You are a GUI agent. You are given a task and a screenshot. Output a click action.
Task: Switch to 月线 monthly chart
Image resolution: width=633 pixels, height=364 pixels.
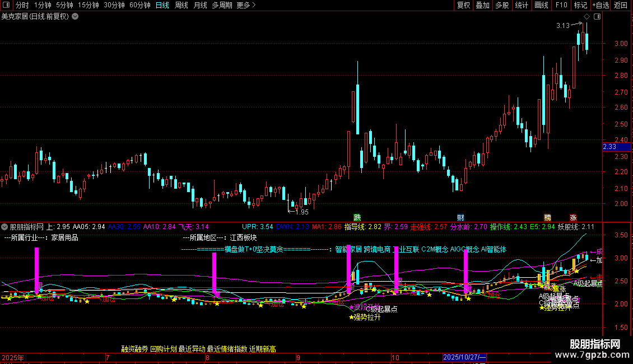(x=200, y=5)
